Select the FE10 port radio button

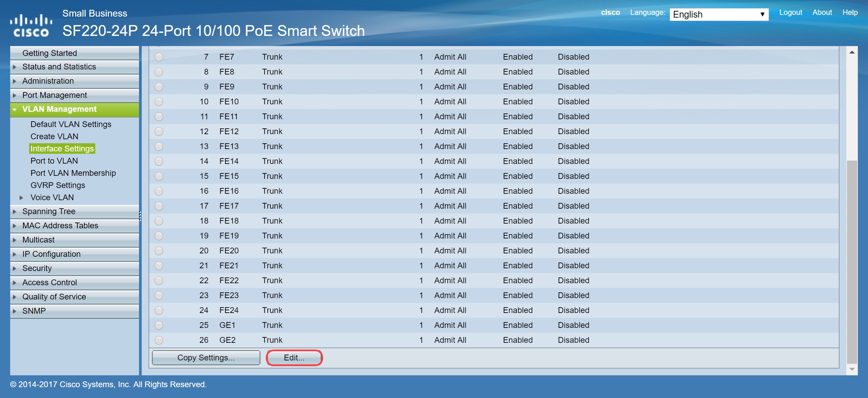click(x=159, y=102)
